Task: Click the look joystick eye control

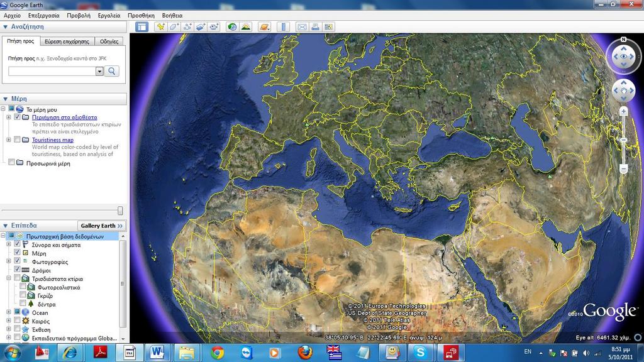Action: coord(623,56)
